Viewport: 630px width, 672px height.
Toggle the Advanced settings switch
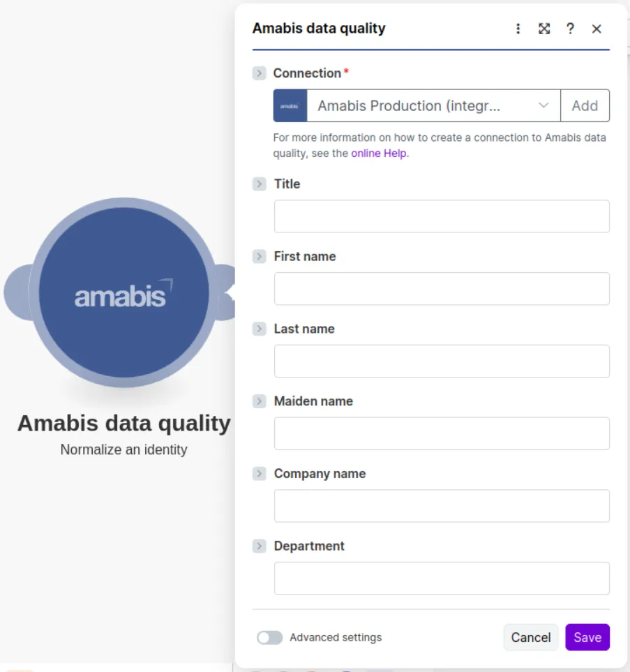[x=269, y=637]
